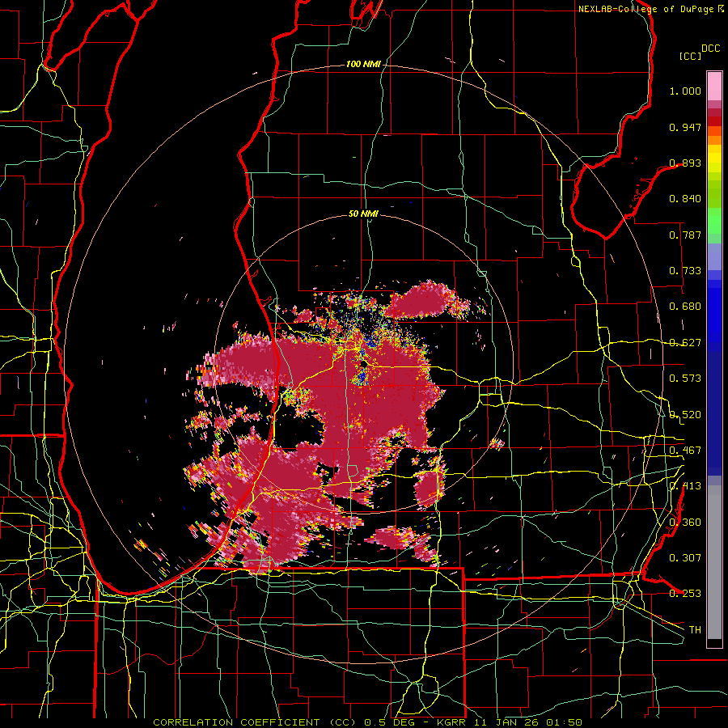Click the gray color band near 0.307
The width and height of the screenshot is (728, 728).
pos(714,562)
